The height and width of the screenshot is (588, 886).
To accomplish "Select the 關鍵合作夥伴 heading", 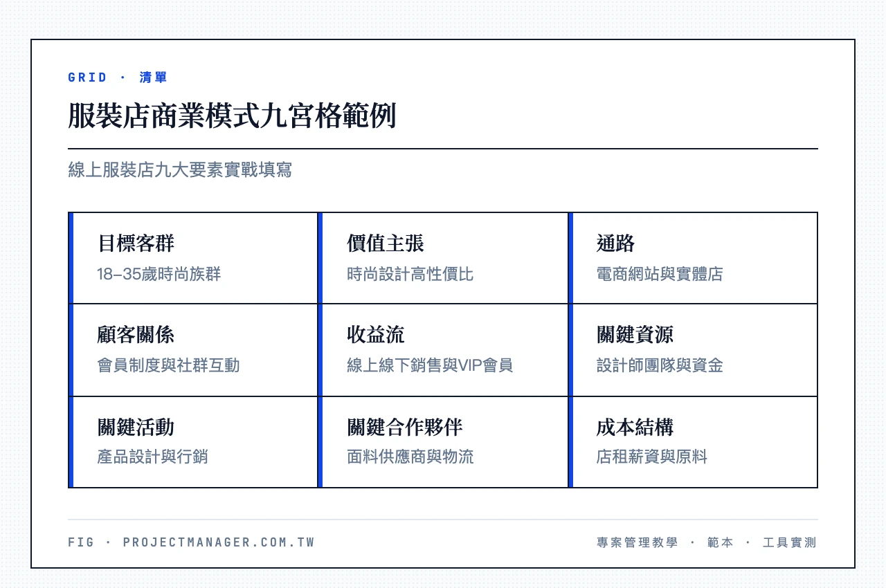I will 405,427.
